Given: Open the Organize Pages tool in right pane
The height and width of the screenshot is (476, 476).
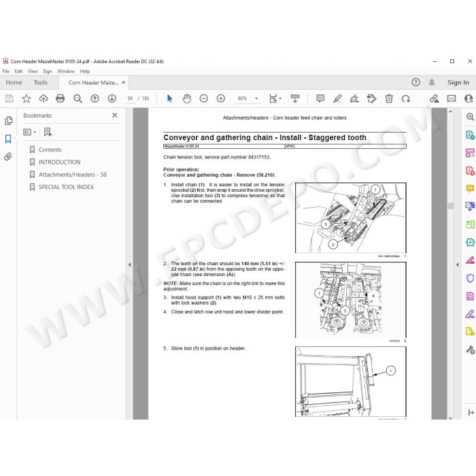Looking at the screenshot, I should coord(470,152).
